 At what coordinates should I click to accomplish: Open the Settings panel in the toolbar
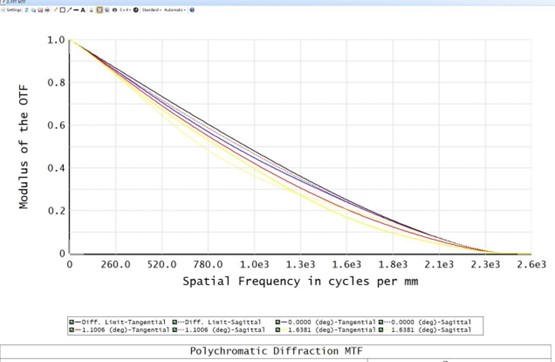point(12,10)
